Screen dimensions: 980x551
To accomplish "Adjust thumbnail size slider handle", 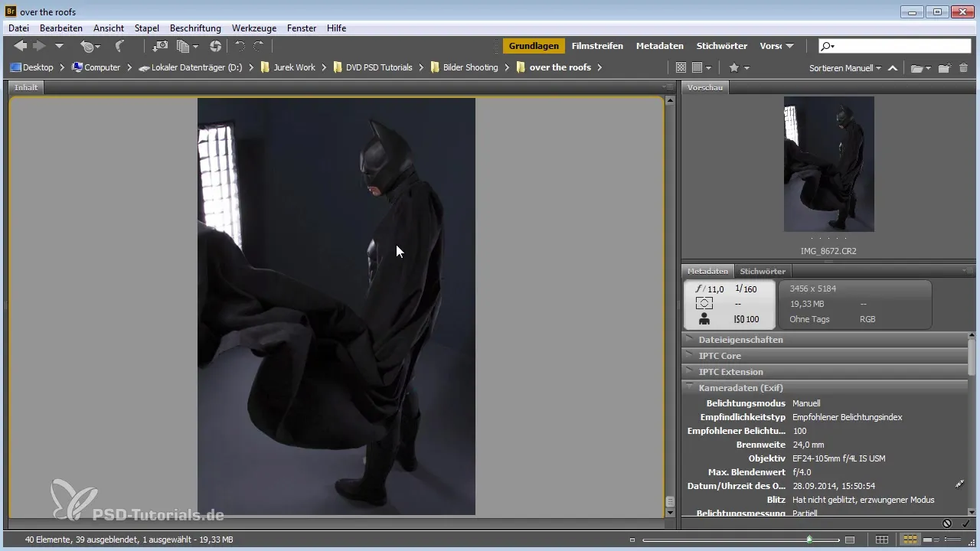I will click(x=809, y=540).
